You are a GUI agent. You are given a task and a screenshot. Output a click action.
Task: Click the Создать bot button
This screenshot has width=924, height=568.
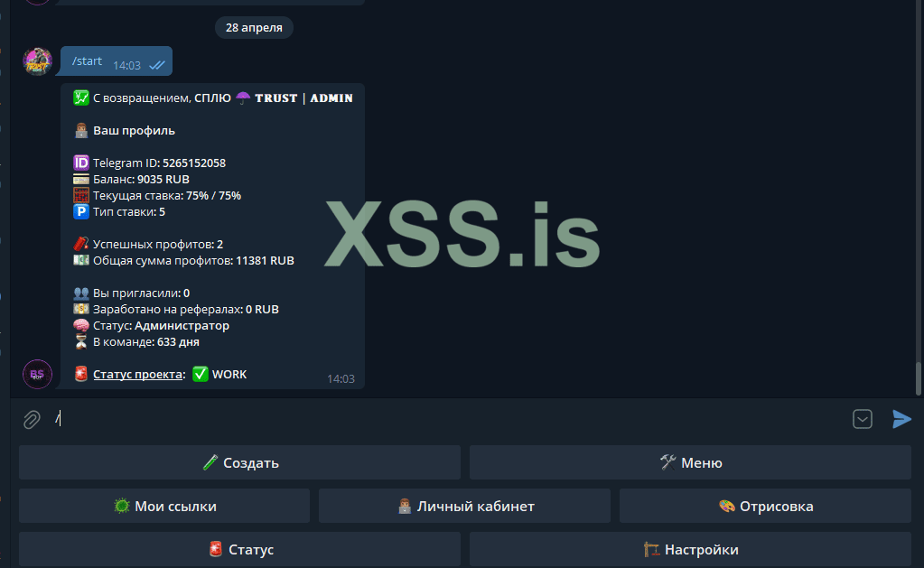click(240, 462)
